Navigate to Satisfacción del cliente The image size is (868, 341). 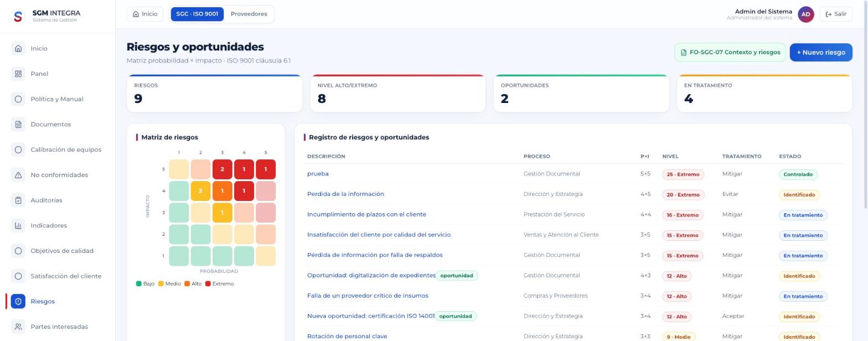click(x=58, y=276)
